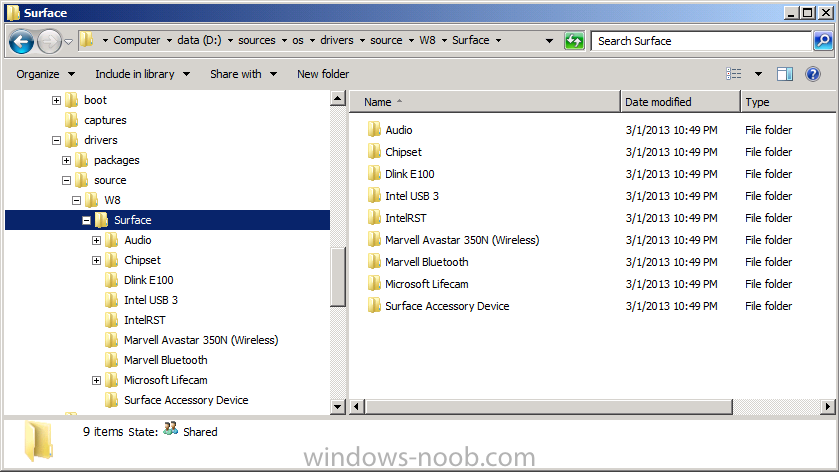Open the Share with menu
This screenshot has width=839, height=472.
(x=243, y=74)
